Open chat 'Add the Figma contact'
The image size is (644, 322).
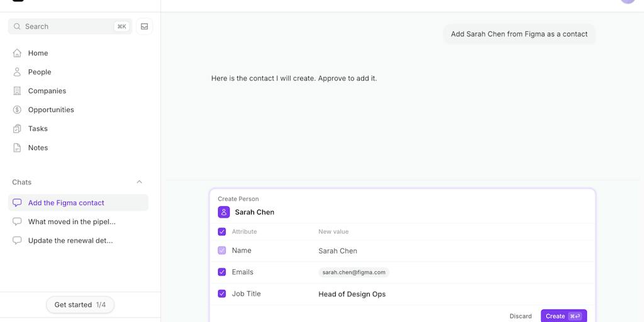click(78, 203)
